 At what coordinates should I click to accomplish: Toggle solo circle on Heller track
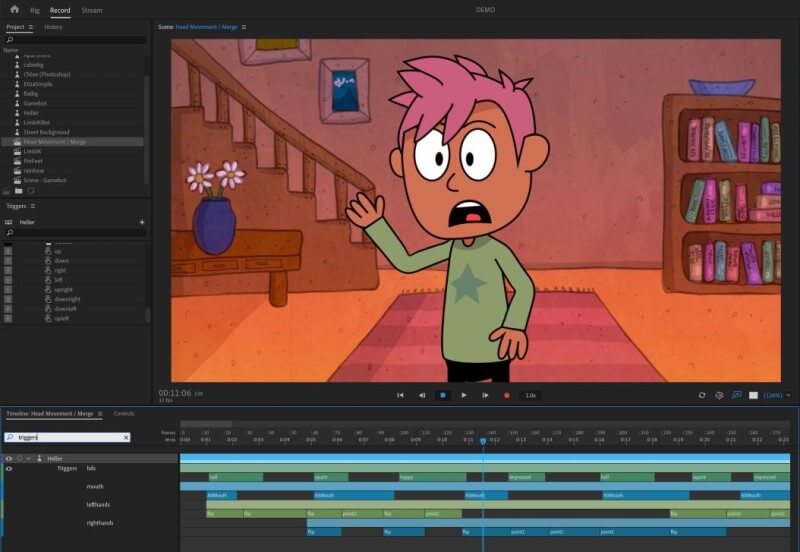19,459
